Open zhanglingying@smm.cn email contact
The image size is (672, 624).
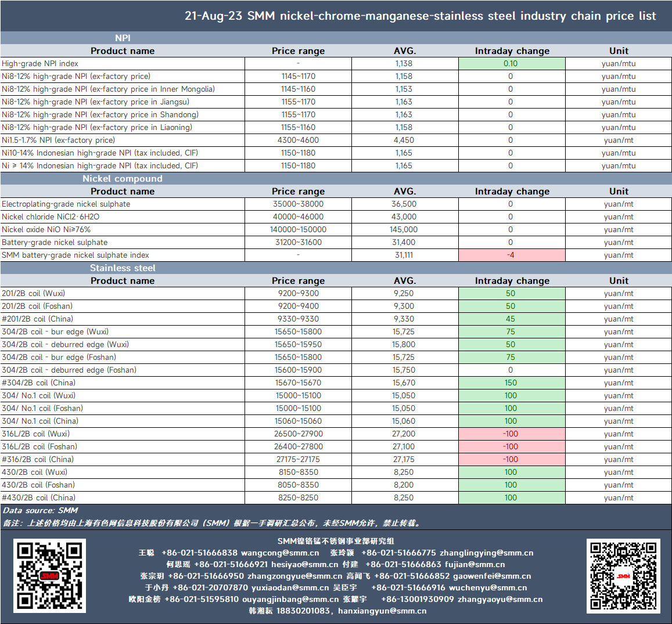pyautogui.click(x=486, y=553)
